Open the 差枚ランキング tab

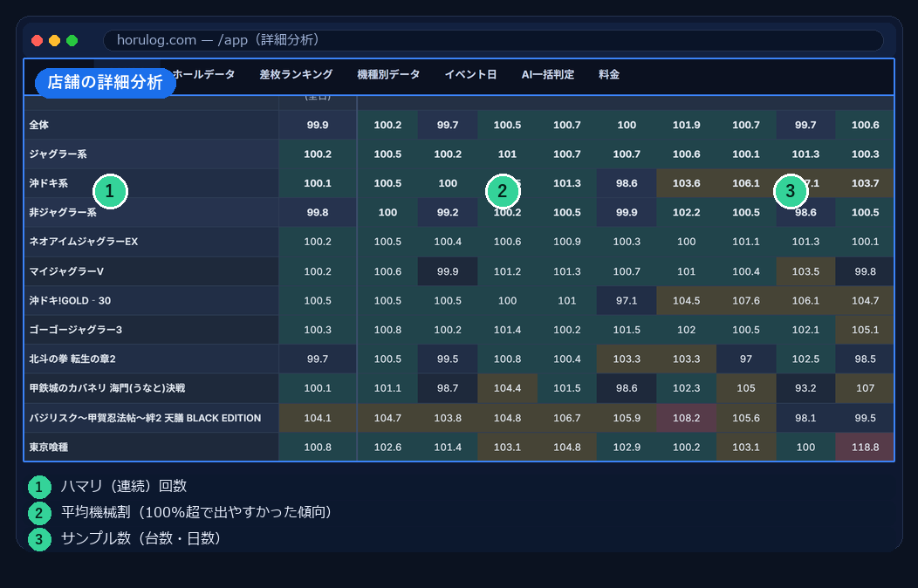[296, 75]
